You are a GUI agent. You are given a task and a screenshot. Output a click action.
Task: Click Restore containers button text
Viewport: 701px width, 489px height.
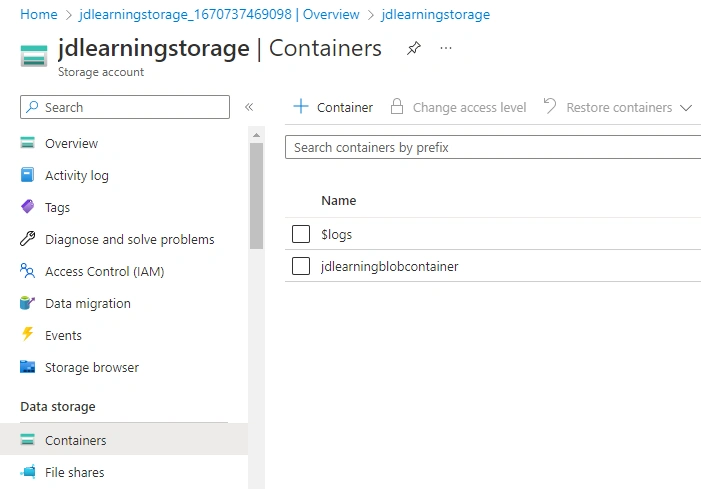click(619, 108)
